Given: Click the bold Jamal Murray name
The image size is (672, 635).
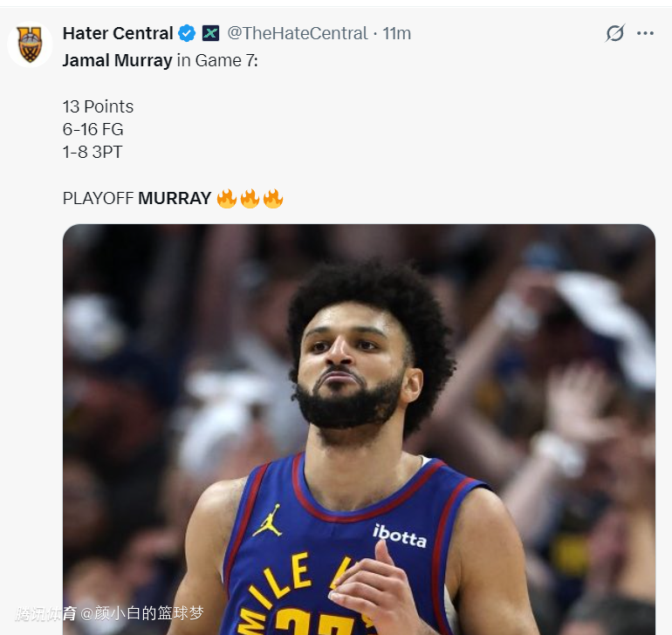Looking at the screenshot, I should tap(117, 61).
